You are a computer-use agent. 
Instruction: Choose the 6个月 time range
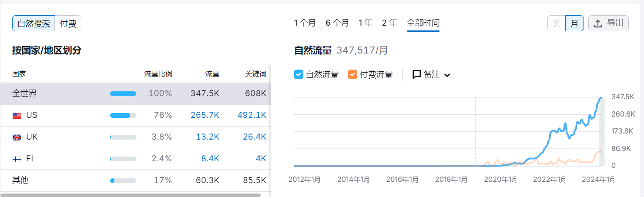[337, 23]
